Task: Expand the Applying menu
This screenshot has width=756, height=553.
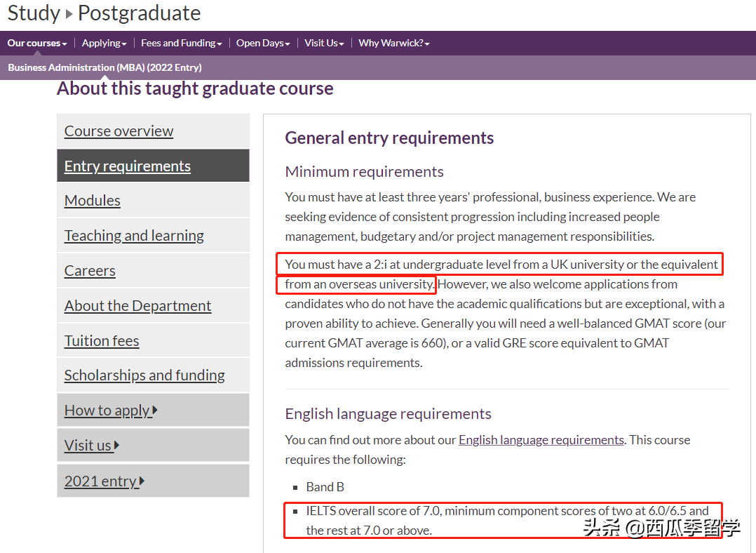Action: tap(104, 44)
